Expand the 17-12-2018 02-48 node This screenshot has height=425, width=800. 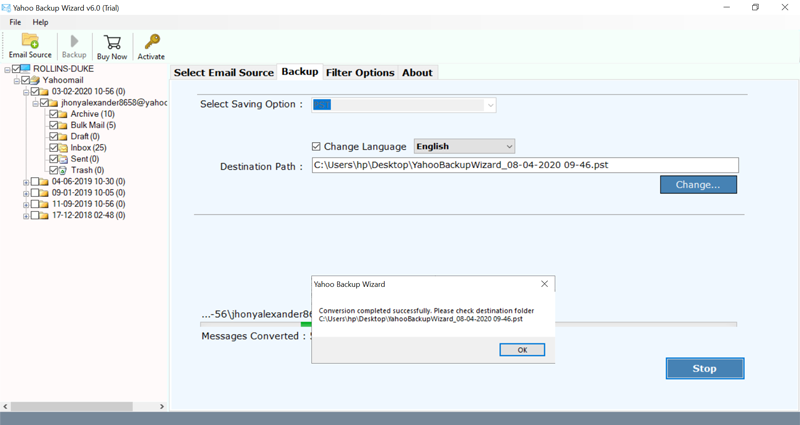click(x=26, y=216)
